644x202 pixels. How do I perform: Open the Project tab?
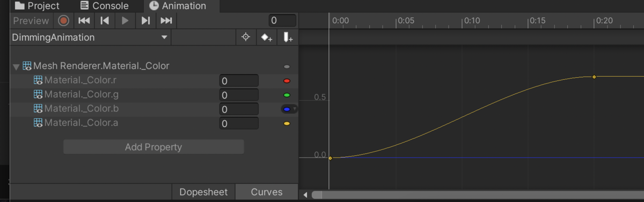[x=37, y=6]
